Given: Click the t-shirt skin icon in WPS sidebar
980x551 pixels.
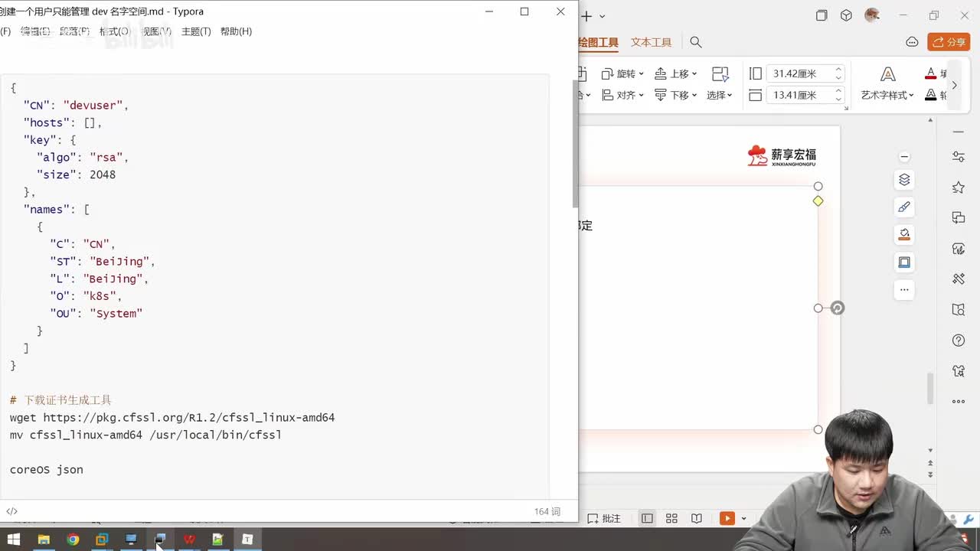Looking at the screenshot, I should pos(958,371).
